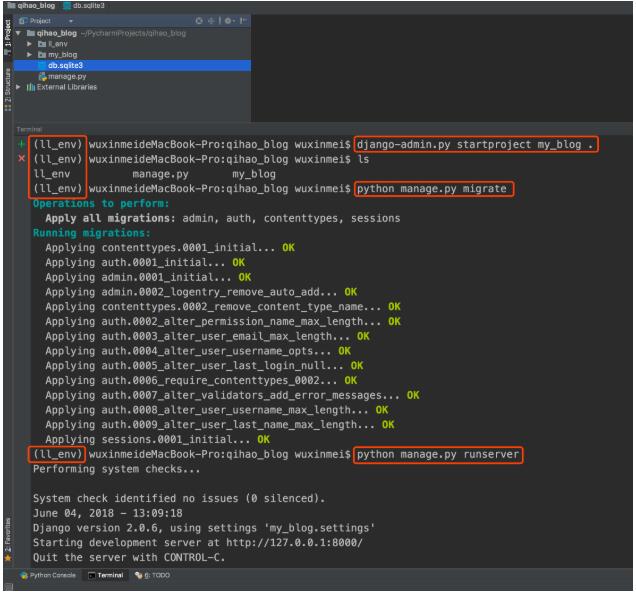
Task: Click qihao_blog breadcrumb in navigation bar
Action: pyautogui.click(x=36, y=6)
